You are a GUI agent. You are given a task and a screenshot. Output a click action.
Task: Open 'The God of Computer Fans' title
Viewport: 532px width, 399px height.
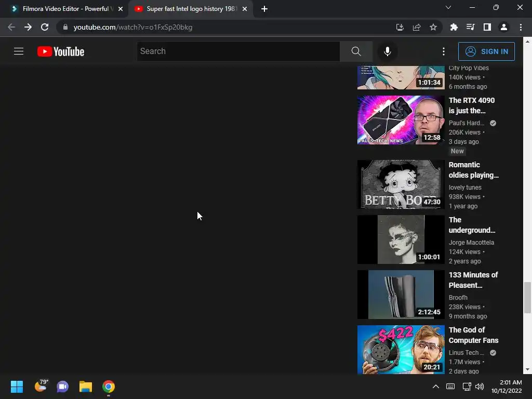473,335
